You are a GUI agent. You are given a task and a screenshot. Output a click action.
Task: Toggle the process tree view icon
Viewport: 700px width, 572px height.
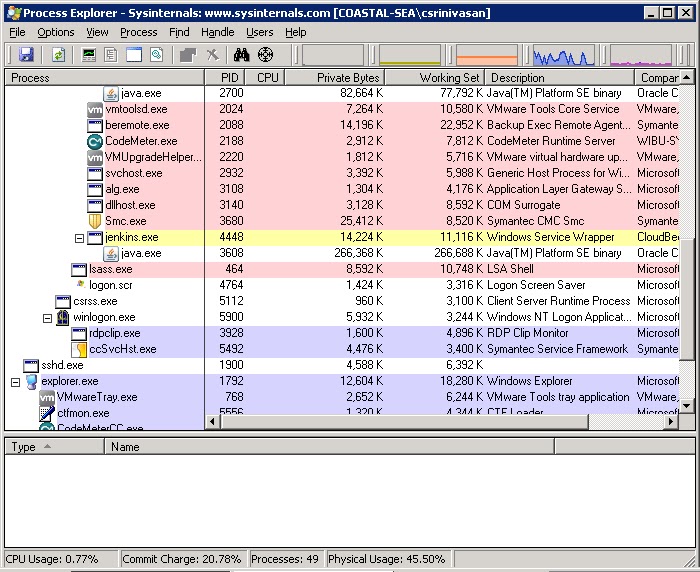(x=111, y=55)
